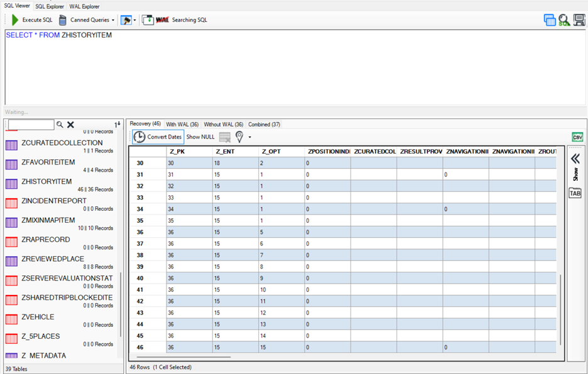Image resolution: width=588 pixels, height=374 pixels.
Task: Click in the table filter search field
Action: 31,125
